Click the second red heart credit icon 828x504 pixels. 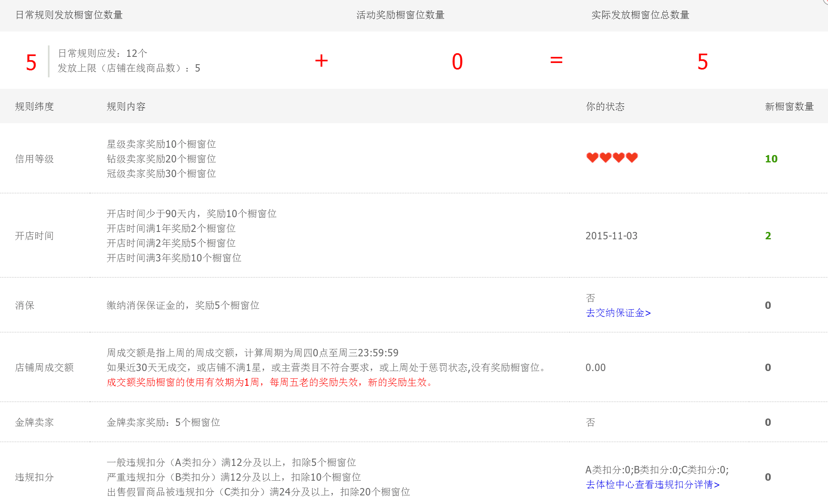[605, 157]
